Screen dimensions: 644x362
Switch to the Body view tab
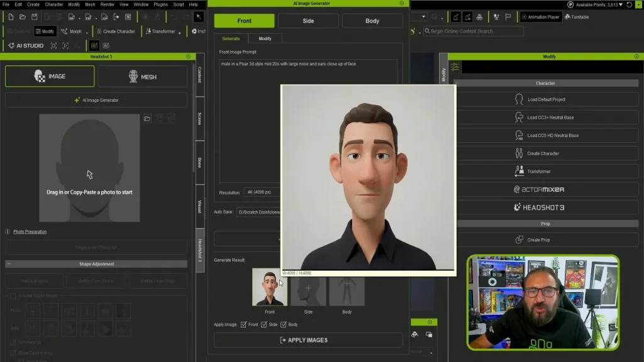pyautogui.click(x=372, y=21)
